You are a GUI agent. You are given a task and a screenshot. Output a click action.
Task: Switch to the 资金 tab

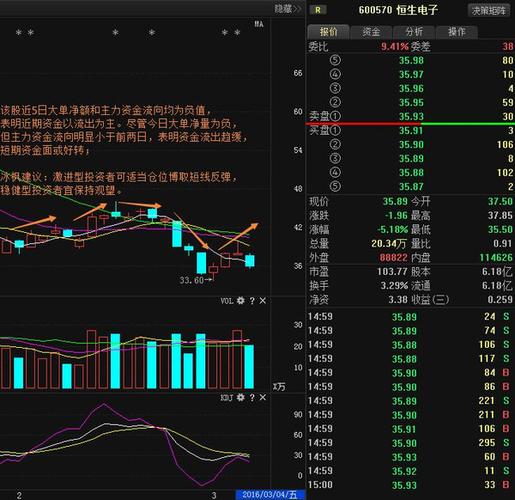(x=371, y=32)
